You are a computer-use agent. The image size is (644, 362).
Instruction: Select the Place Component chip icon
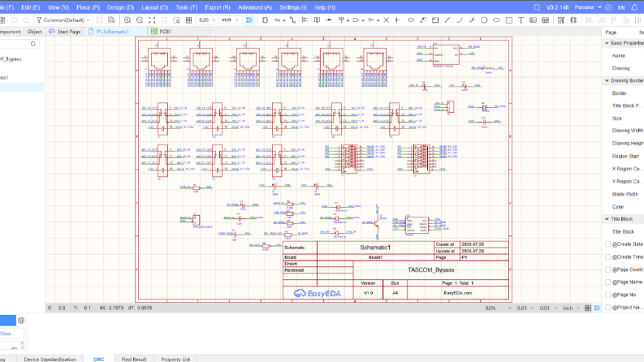pos(265,20)
